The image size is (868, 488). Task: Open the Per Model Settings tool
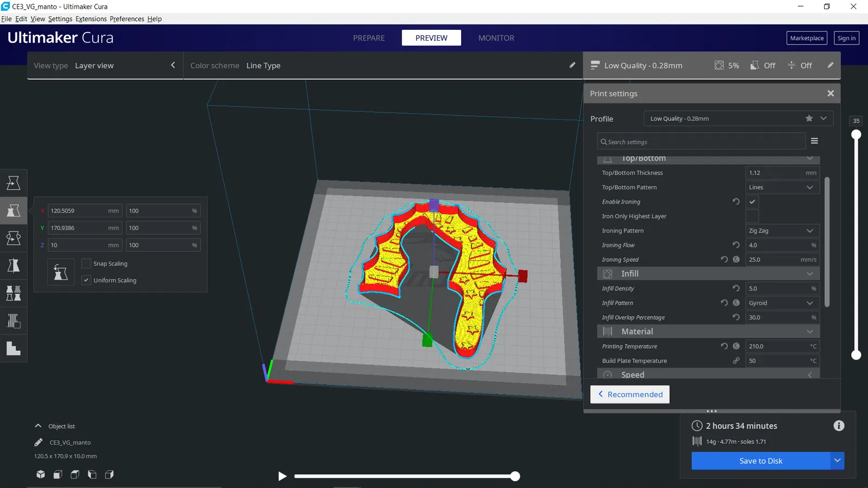14,293
